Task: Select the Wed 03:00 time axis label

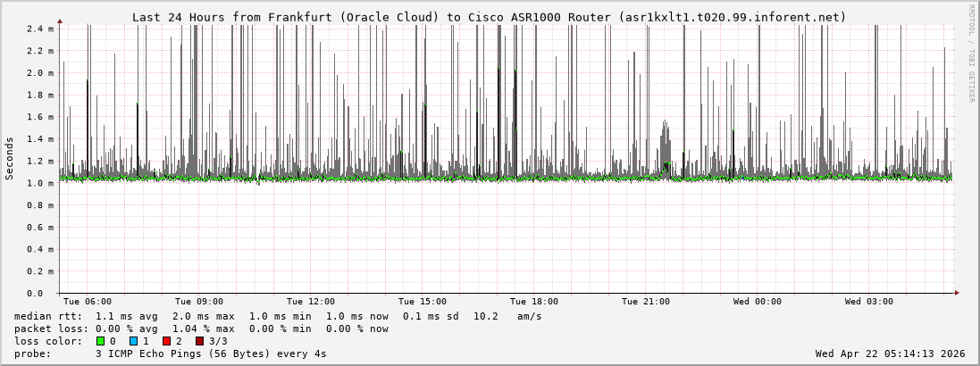Action: click(x=869, y=302)
